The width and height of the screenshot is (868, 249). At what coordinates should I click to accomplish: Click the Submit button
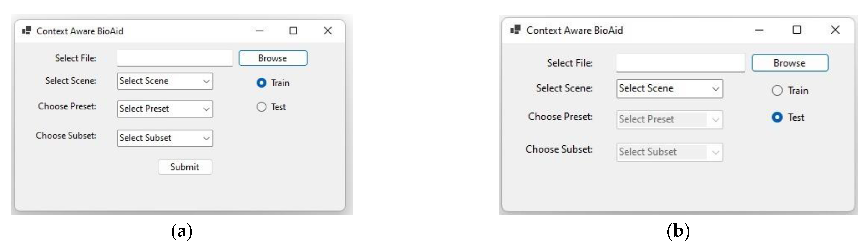point(185,167)
